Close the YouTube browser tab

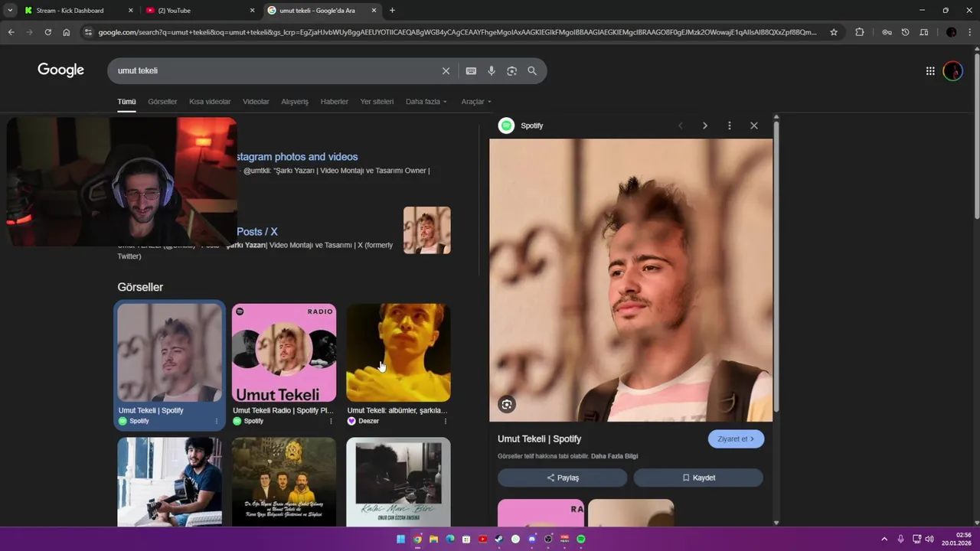252,11
